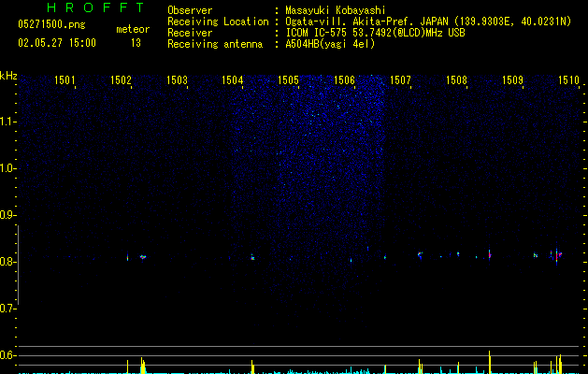Click the A504HB(yagi 4el) antenna text
The width and height of the screenshot is (588, 374).
tap(330, 44)
